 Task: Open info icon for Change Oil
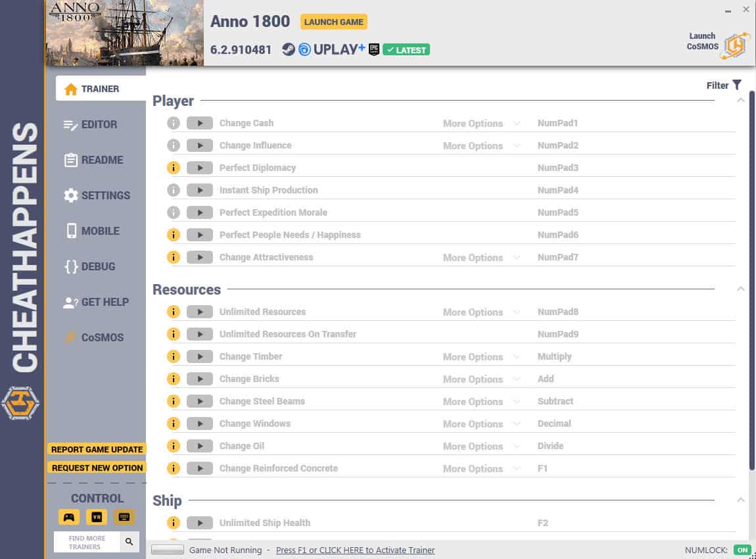[x=174, y=446]
